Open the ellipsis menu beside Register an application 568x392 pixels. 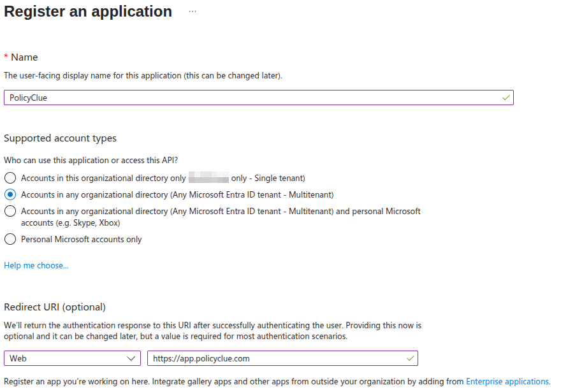pyautogui.click(x=193, y=11)
